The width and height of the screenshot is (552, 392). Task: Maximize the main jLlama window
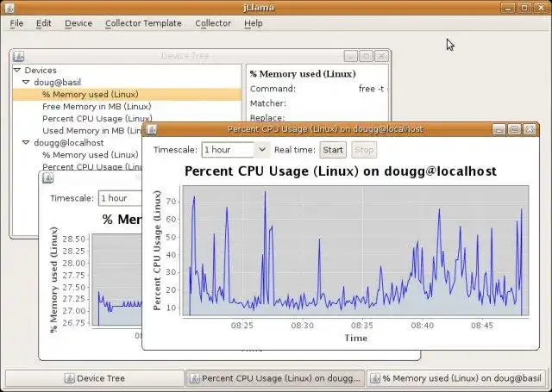(524, 8)
